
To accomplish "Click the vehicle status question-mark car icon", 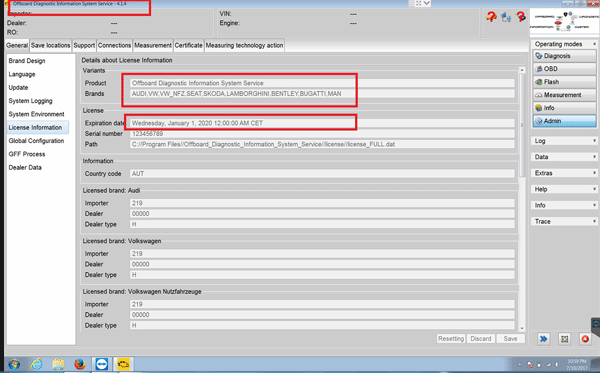I will click(x=491, y=17).
